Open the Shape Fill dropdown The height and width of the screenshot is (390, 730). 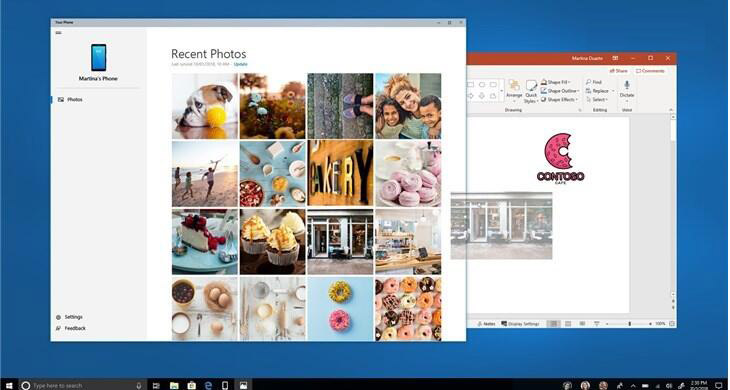point(556,82)
